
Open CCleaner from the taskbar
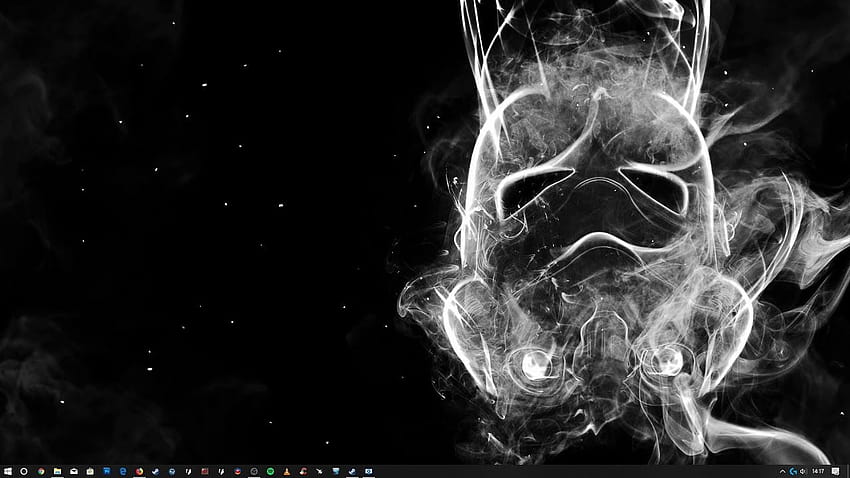coord(303,471)
